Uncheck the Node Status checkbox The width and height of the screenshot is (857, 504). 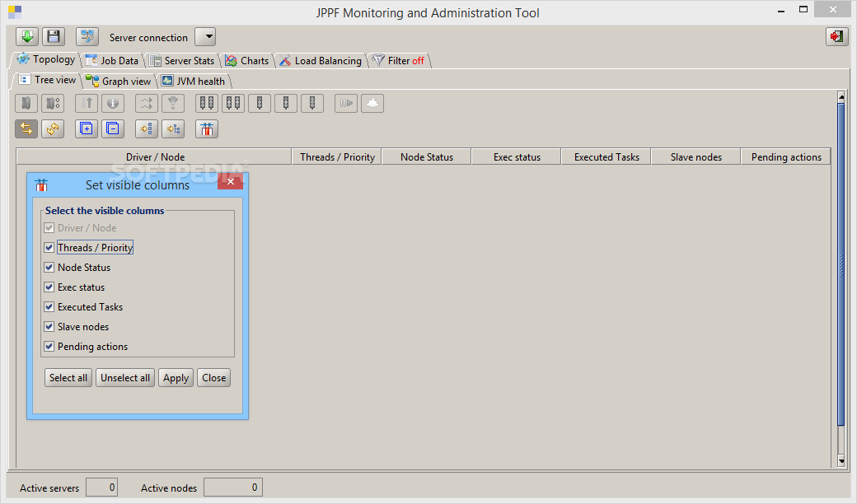[49, 267]
